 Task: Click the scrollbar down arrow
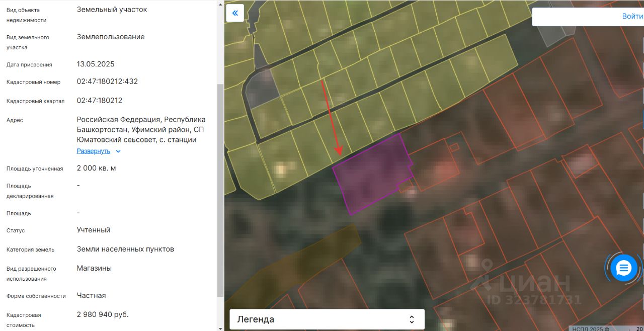tap(220, 328)
